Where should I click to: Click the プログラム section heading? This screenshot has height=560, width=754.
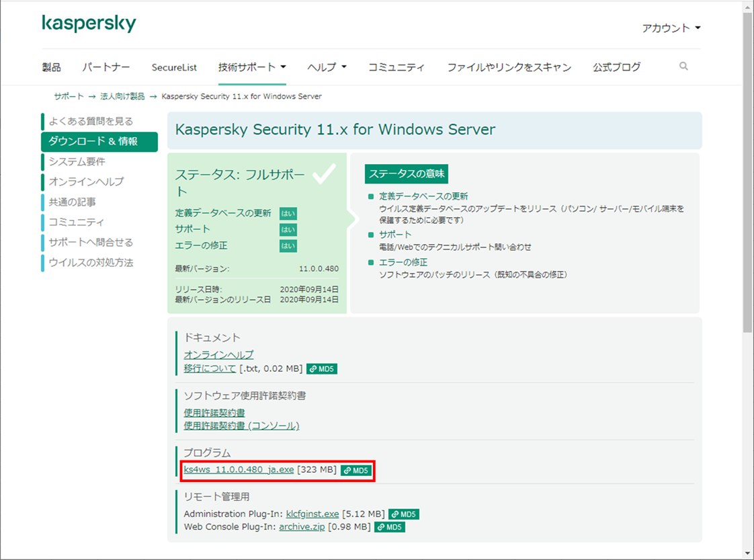[207, 452]
